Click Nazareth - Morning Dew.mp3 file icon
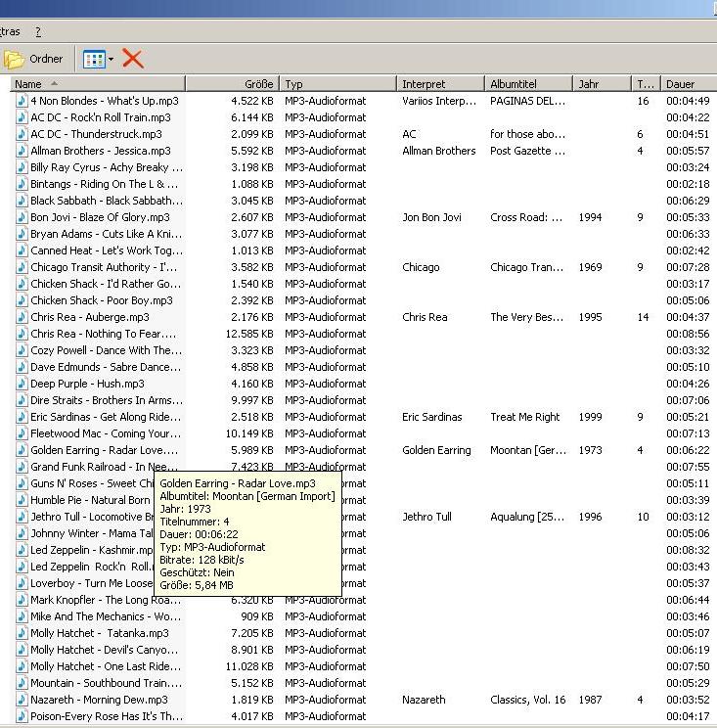 coord(22,700)
